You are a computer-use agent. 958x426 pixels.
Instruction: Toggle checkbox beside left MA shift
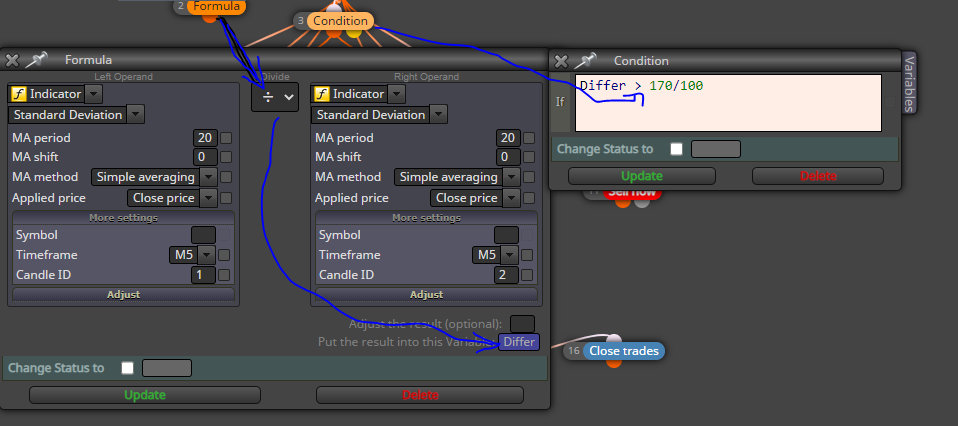[226, 157]
